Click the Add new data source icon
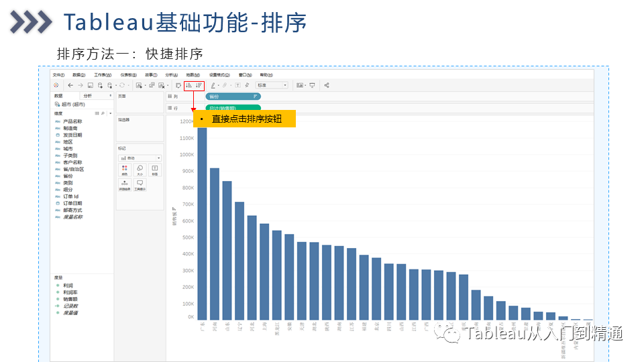 (100, 85)
